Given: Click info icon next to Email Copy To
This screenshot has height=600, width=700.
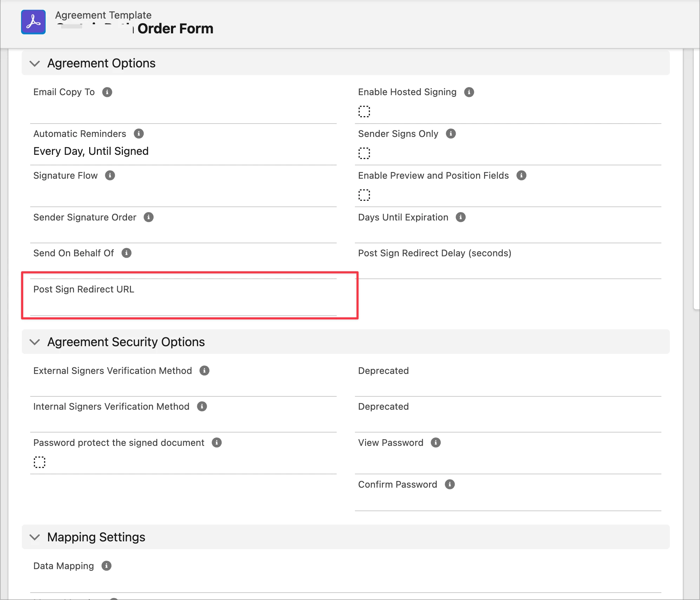Looking at the screenshot, I should (x=107, y=92).
